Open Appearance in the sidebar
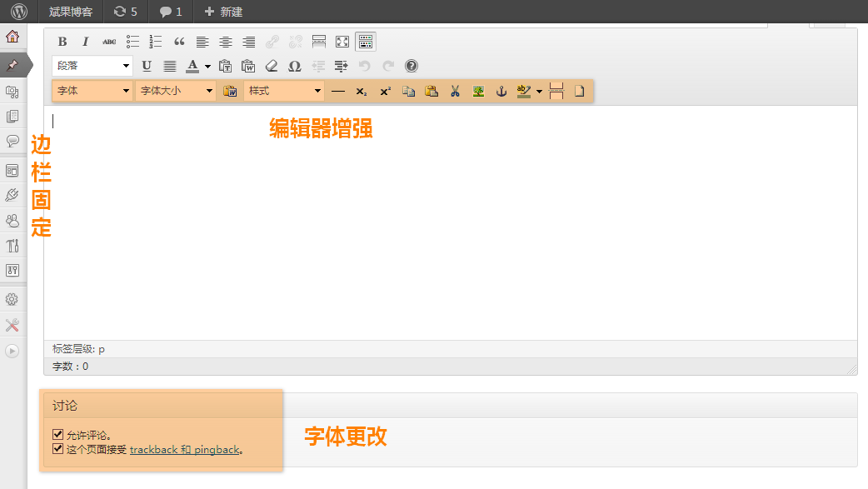Viewport: 868px width, 489px height. coord(12,171)
